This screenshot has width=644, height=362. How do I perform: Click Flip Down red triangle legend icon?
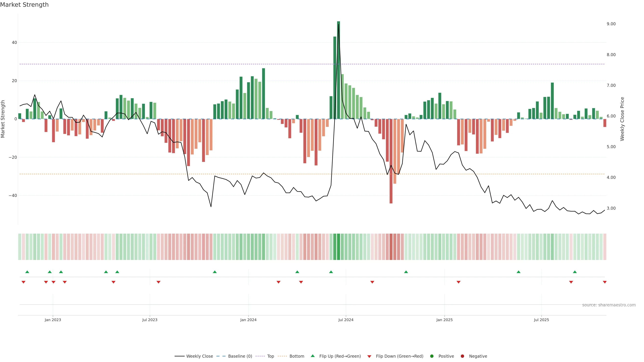[x=369, y=356]
